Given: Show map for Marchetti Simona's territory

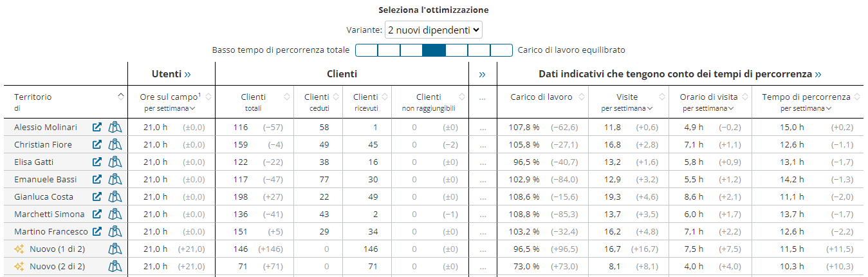Looking at the screenshot, I should coord(115,215).
